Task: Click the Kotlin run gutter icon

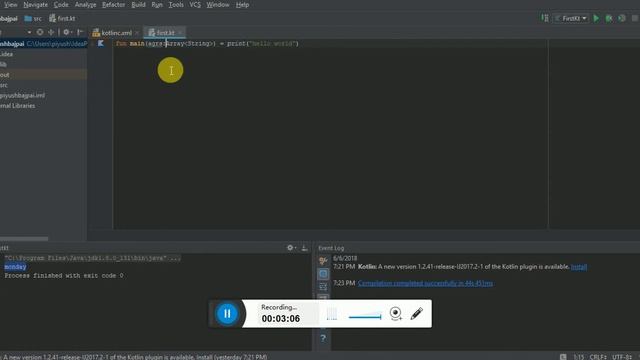Action: tap(100, 43)
